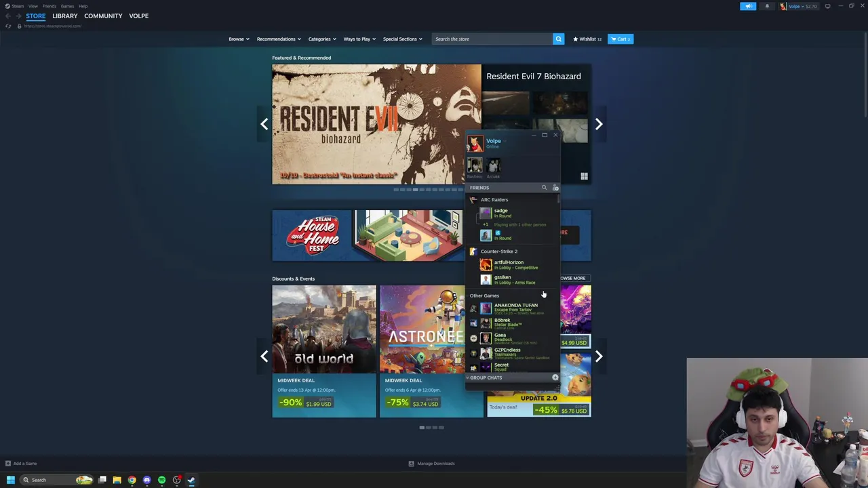Open Spotify from the taskbar

point(161,480)
